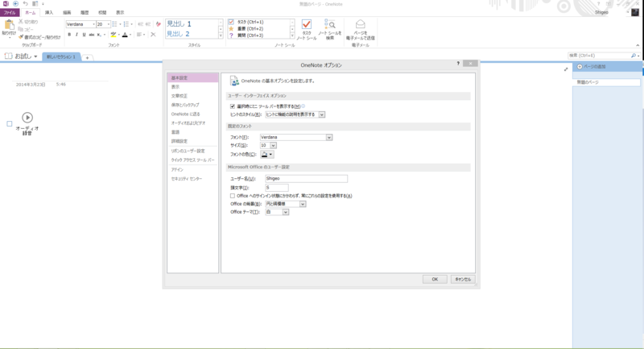Click the yellow text highlight icon
Viewport: 644px width, 349px height.
click(x=114, y=35)
